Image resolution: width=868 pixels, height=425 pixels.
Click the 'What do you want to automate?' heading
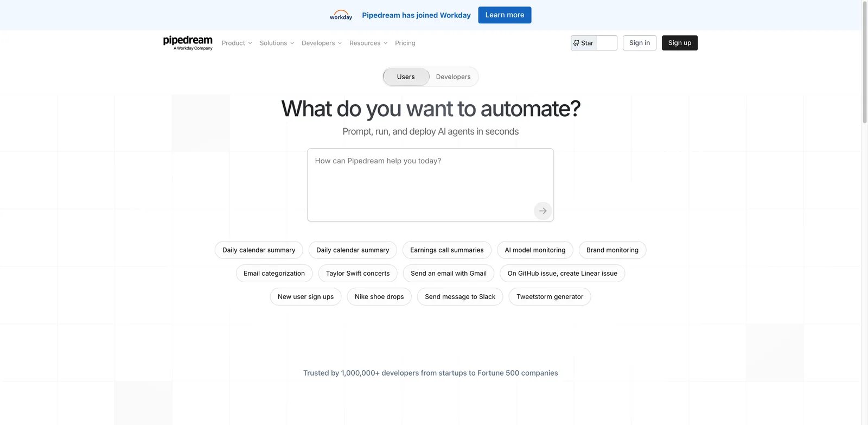pyautogui.click(x=431, y=109)
